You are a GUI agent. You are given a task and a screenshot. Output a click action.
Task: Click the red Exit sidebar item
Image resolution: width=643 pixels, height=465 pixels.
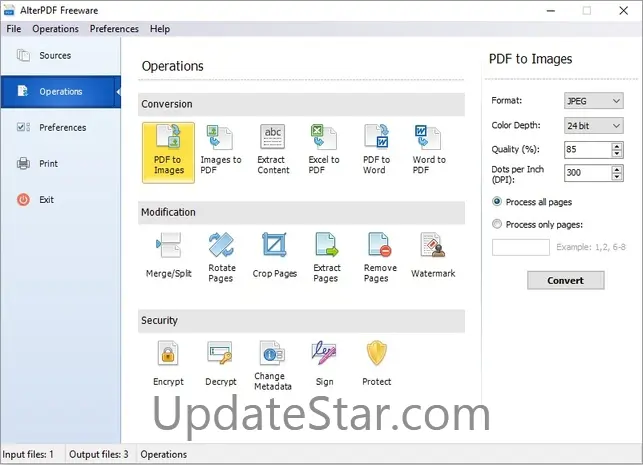tap(61, 200)
